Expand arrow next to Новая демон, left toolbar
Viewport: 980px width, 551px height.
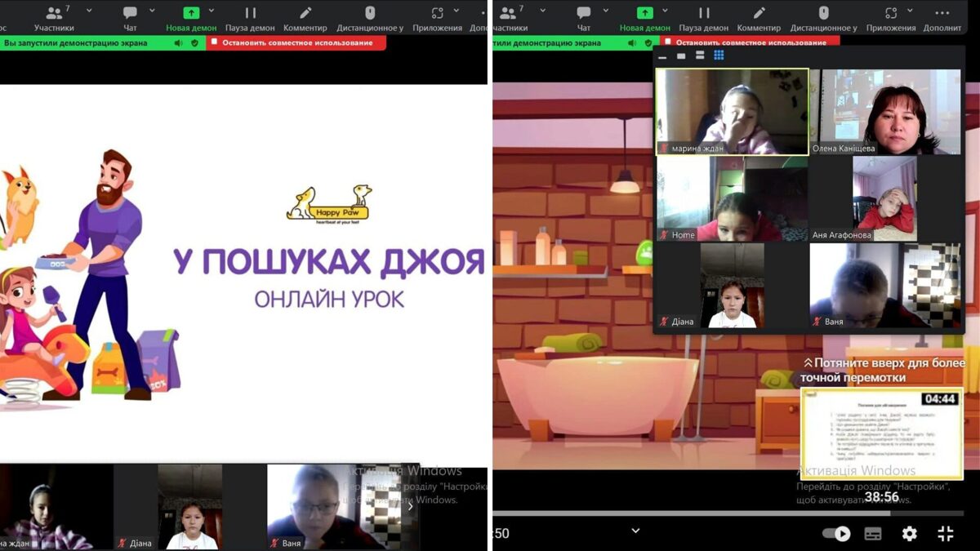click(x=212, y=11)
